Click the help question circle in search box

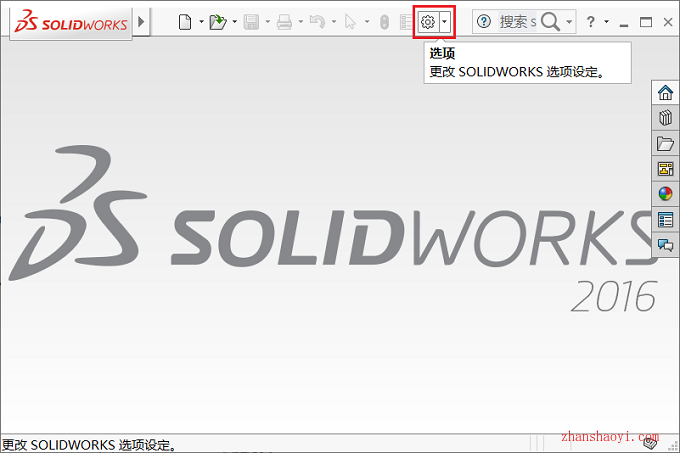click(x=484, y=21)
